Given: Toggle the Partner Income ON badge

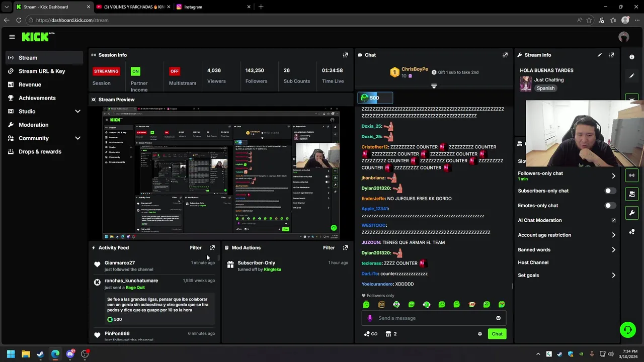Looking at the screenshot, I should pyautogui.click(x=135, y=71).
